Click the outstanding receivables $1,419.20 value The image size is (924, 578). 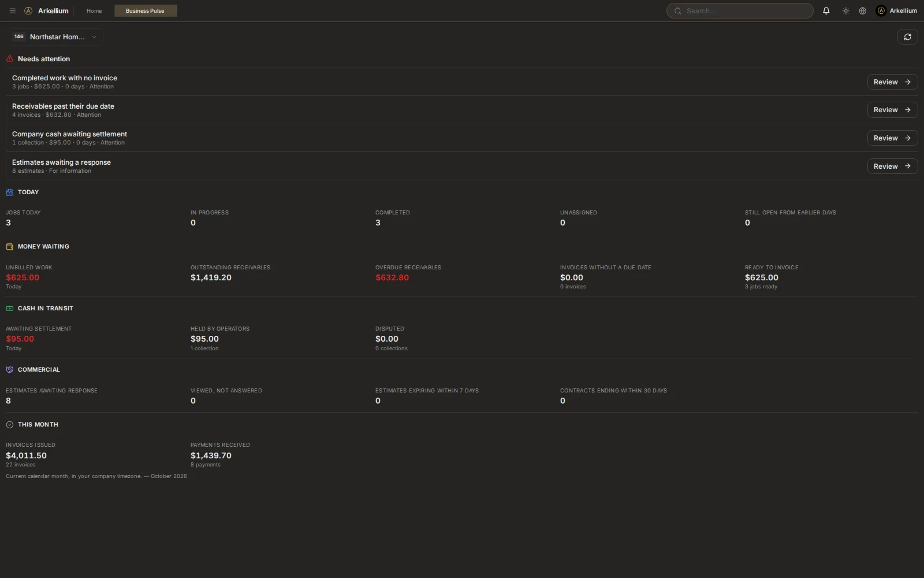click(211, 278)
